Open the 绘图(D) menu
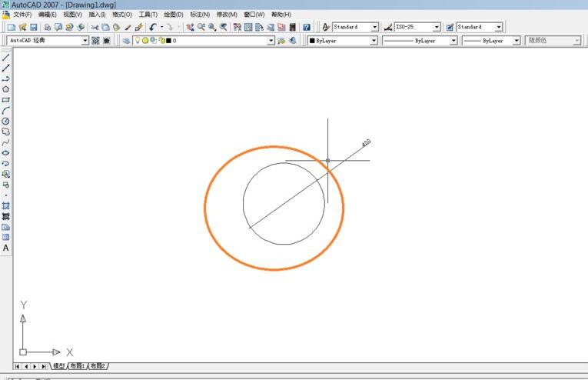The image size is (588, 380). click(x=174, y=15)
